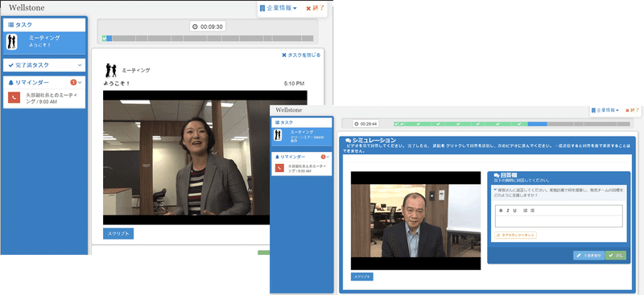Collapse リマインダー chevron in back window

(x=80, y=83)
